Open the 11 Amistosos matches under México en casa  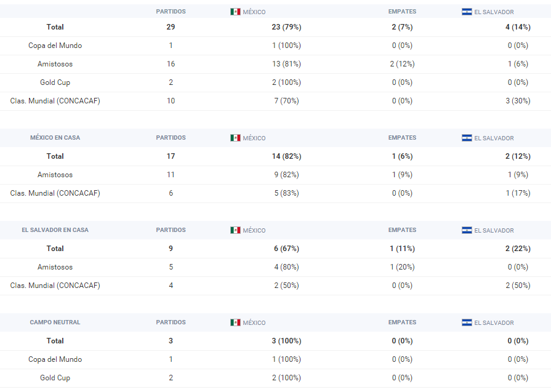[171, 175]
